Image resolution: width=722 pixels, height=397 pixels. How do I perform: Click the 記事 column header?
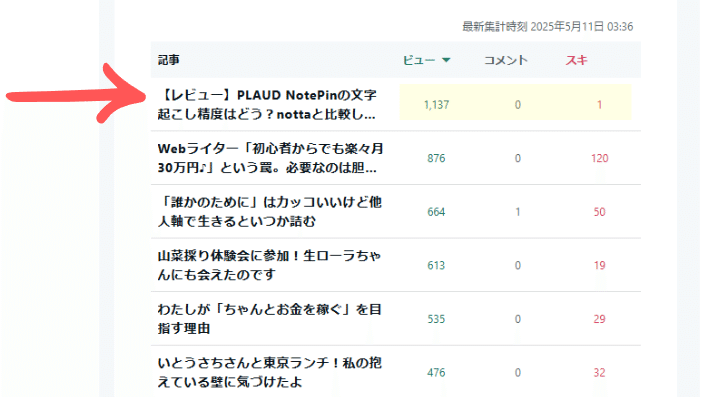[169, 60]
